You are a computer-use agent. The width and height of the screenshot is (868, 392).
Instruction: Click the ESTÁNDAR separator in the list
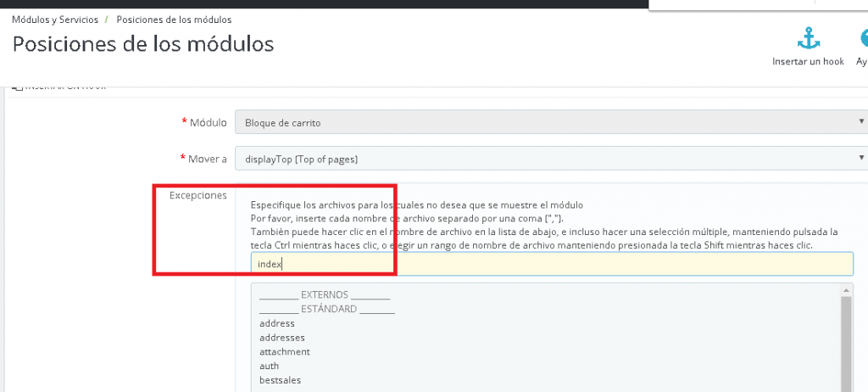coord(327,309)
